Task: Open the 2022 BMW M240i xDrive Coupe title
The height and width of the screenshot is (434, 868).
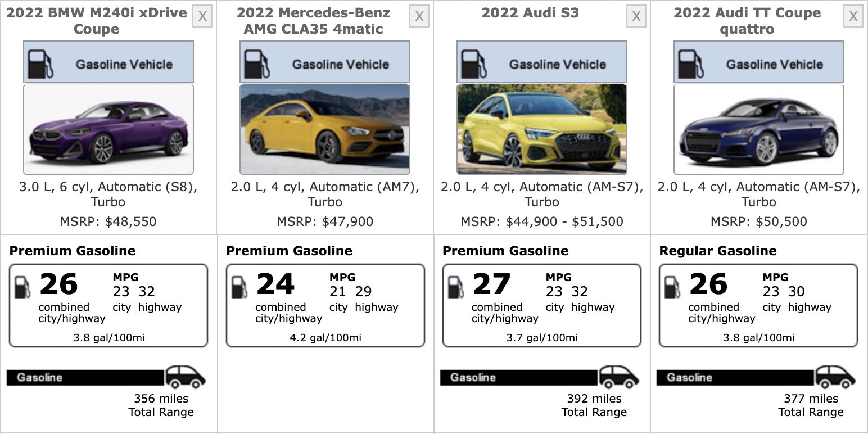Action: [96, 21]
